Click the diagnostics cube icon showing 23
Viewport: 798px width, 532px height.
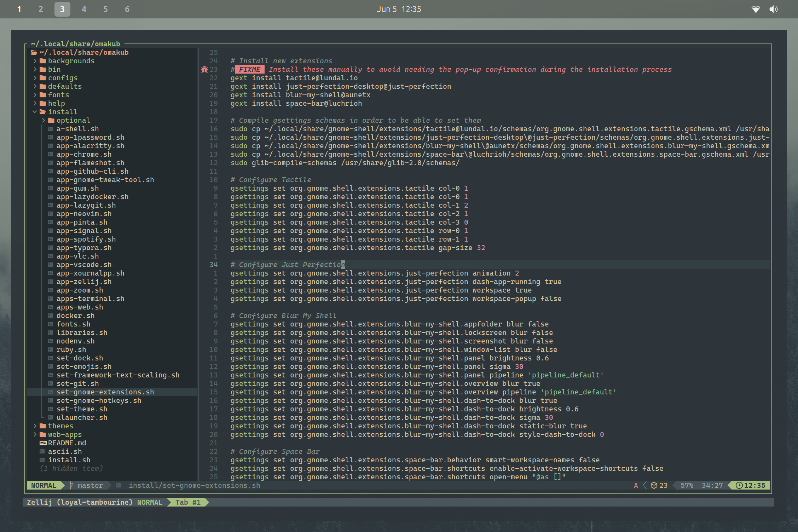click(x=654, y=485)
